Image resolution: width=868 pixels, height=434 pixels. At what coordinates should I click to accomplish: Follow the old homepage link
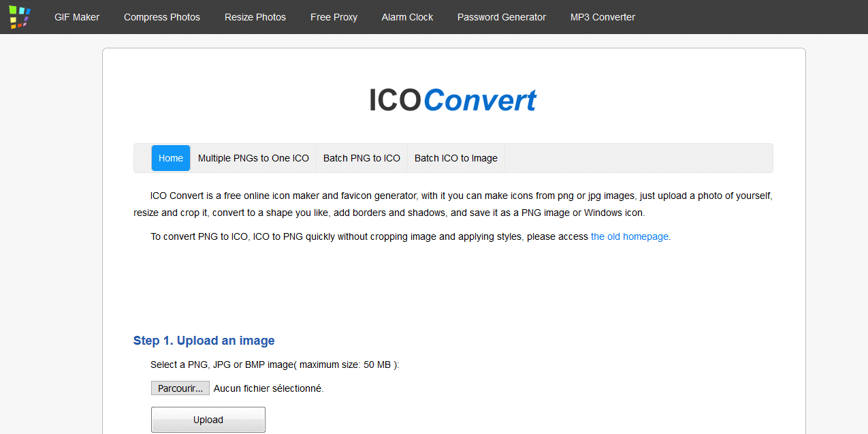pos(630,236)
